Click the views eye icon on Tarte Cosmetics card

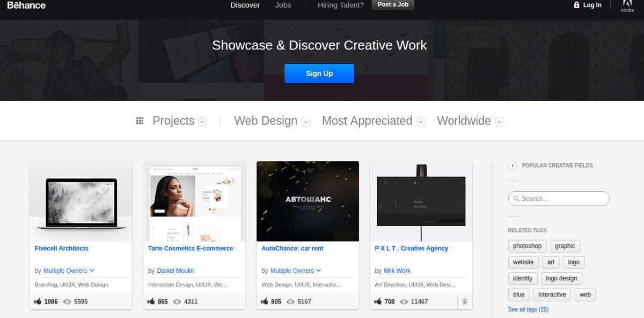(177, 302)
